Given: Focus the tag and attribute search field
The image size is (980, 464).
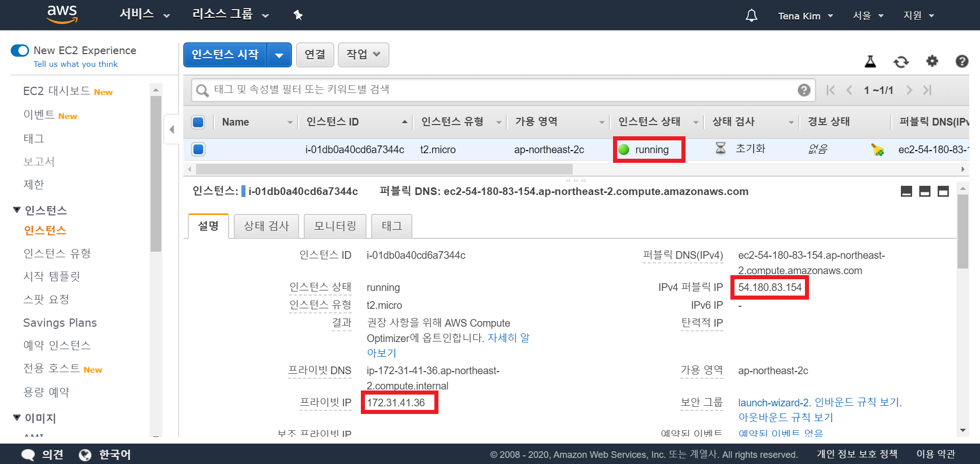Looking at the screenshot, I should (x=503, y=90).
